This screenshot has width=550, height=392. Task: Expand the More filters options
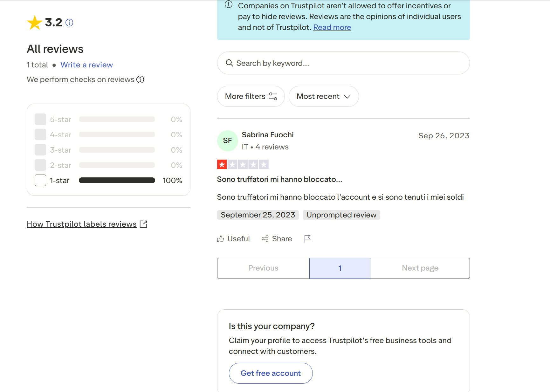tap(251, 96)
